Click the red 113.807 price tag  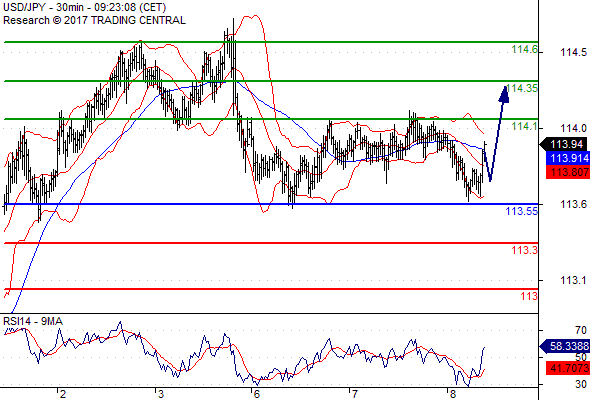tap(568, 172)
